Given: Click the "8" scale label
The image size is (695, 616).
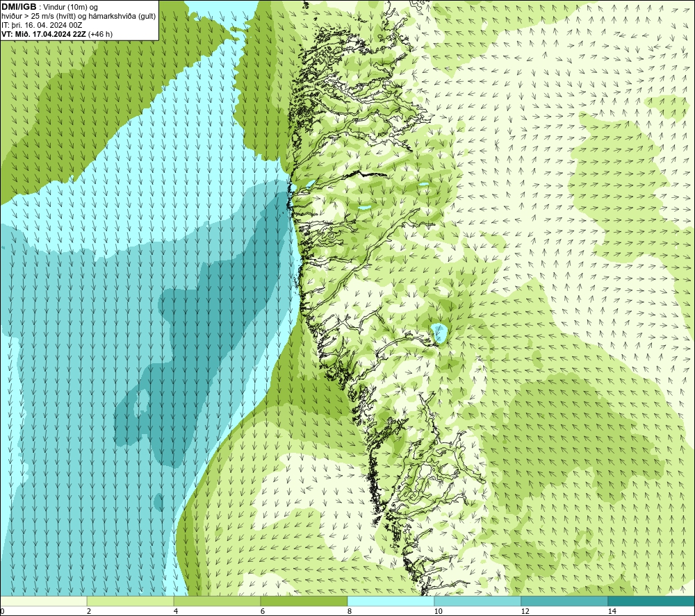Looking at the screenshot, I should pos(350,611).
